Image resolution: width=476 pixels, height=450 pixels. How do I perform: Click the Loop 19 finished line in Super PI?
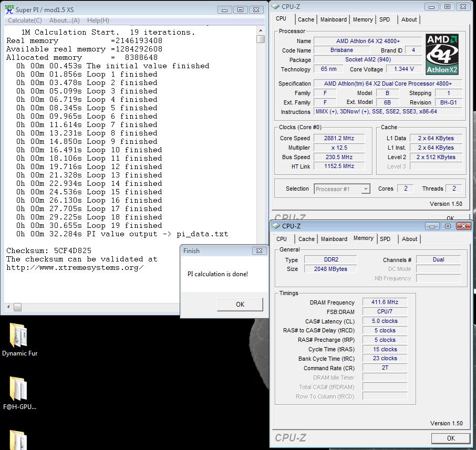click(89, 225)
